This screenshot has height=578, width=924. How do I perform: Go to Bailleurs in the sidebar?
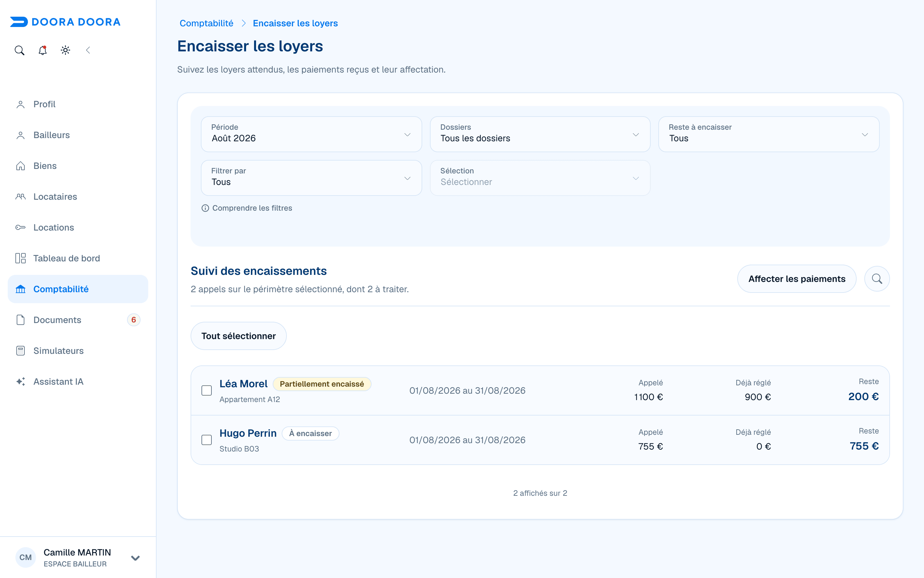(78, 135)
